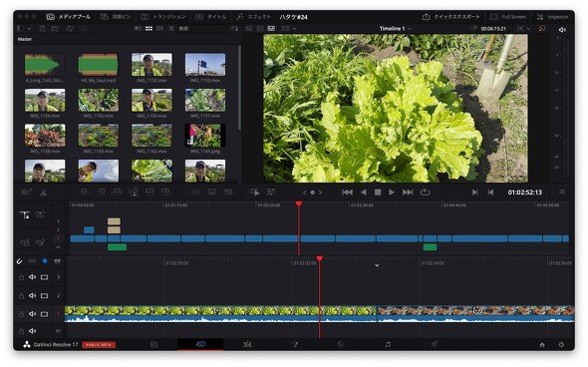
Task: Switch to the エフェクト tab
Action: click(x=253, y=17)
